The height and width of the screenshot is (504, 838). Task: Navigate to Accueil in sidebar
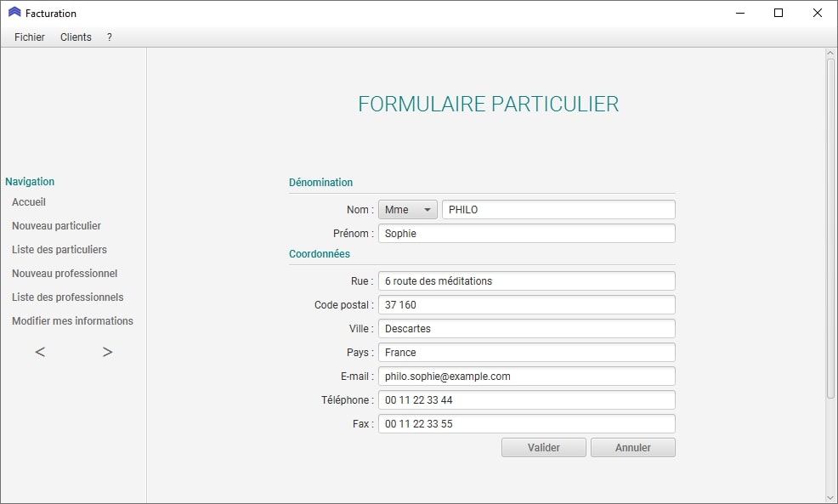29,202
